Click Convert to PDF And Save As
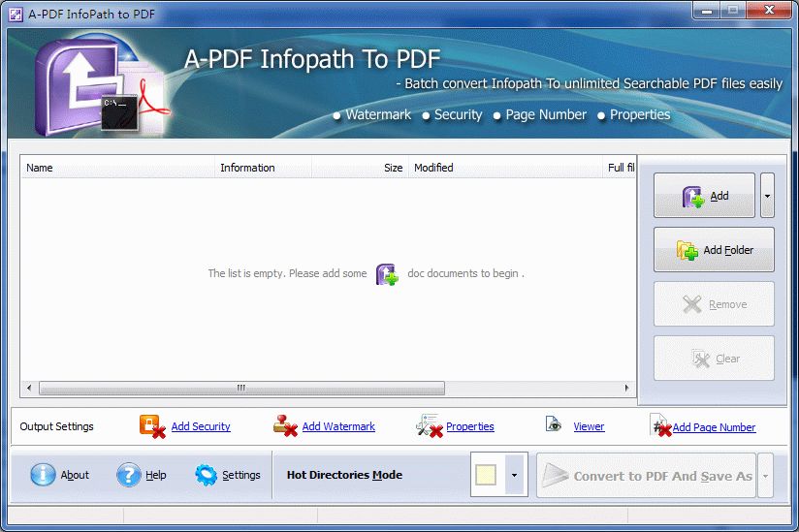Image resolution: width=799 pixels, height=532 pixels. pyautogui.click(x=646, y=476)
